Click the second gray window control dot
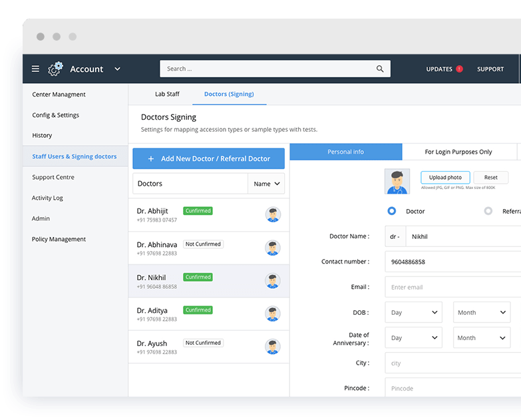 57,37
